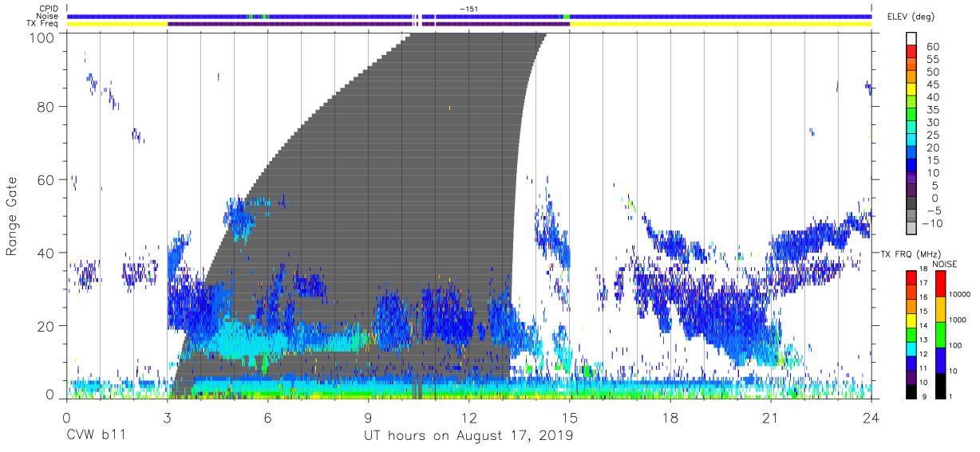Screen dimensions: 980x452
Task: Click the '1' label at NOISE scale bottom
Action: click(951, 396)
